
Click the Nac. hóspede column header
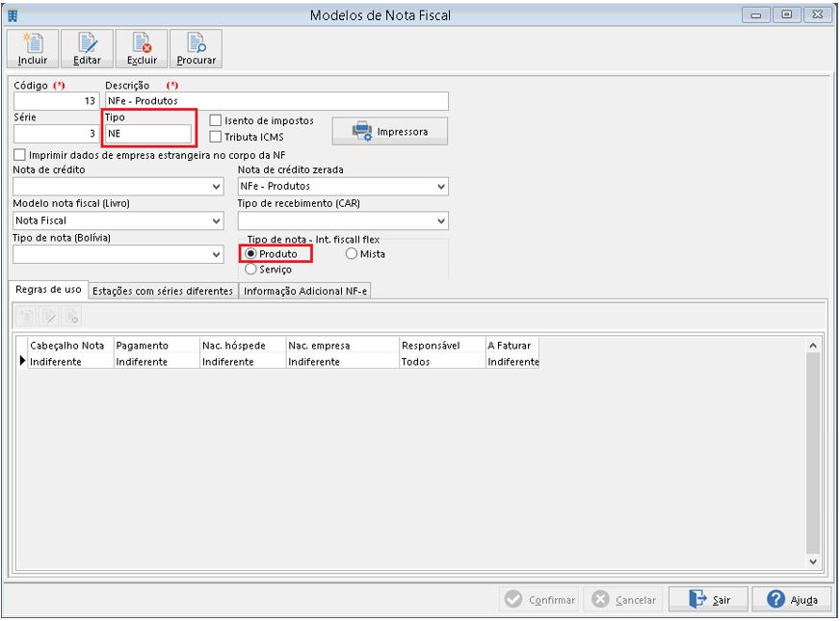[x=243, y=346]
